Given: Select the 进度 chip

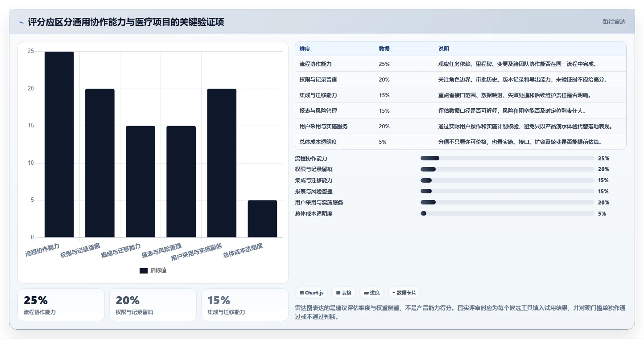Looking at the screenshot, I should pyautogui.click(x=372, y=293).
